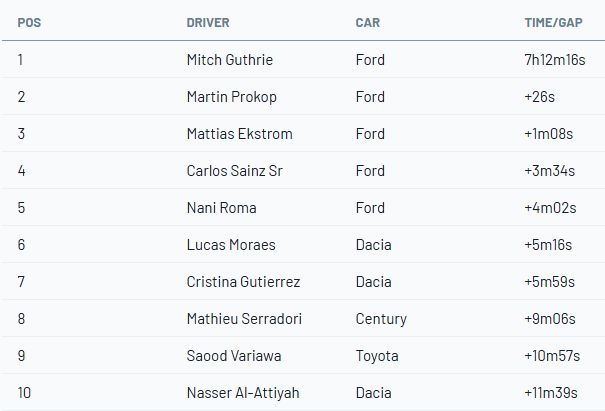The width and height of the screenshot is (605, 411).
Task: Click the Toyota car cell
Action: point(377,356)
